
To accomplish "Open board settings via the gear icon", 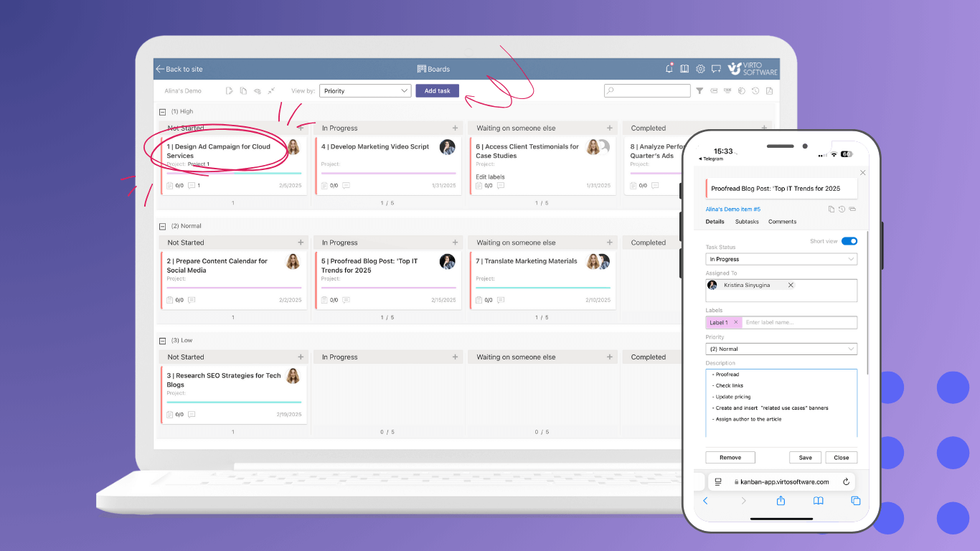I will [700, 68].
